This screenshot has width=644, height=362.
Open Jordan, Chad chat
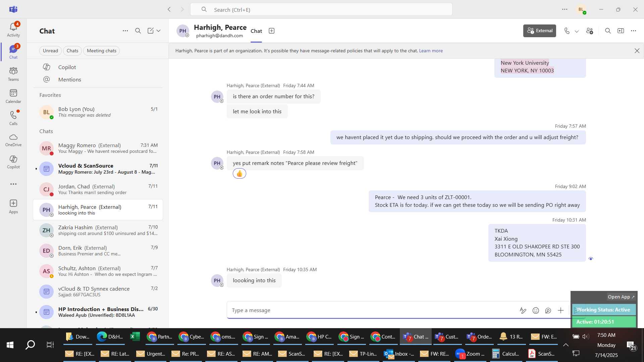click(98, 189)
